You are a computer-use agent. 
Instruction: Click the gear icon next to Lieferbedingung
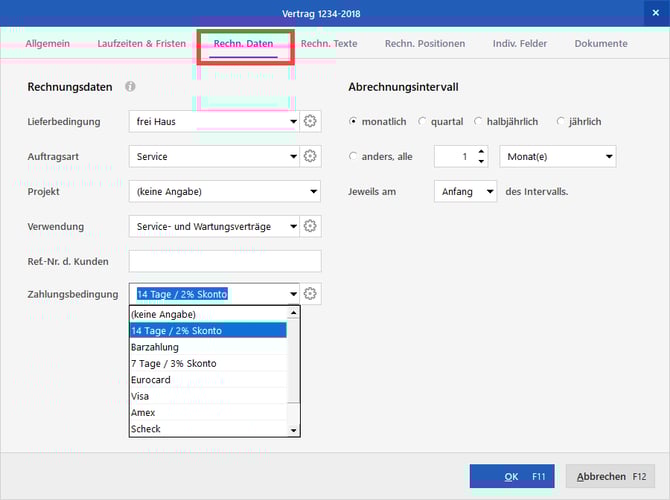(x=310, y=122)
